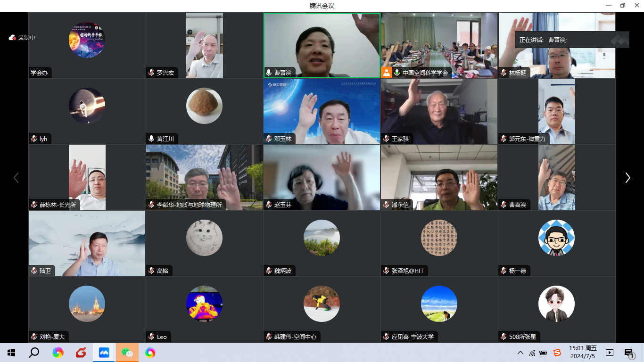This screenshot has height=362, width=644.
Task: Click the avatar of 杨一德
Action: [556, 238]
